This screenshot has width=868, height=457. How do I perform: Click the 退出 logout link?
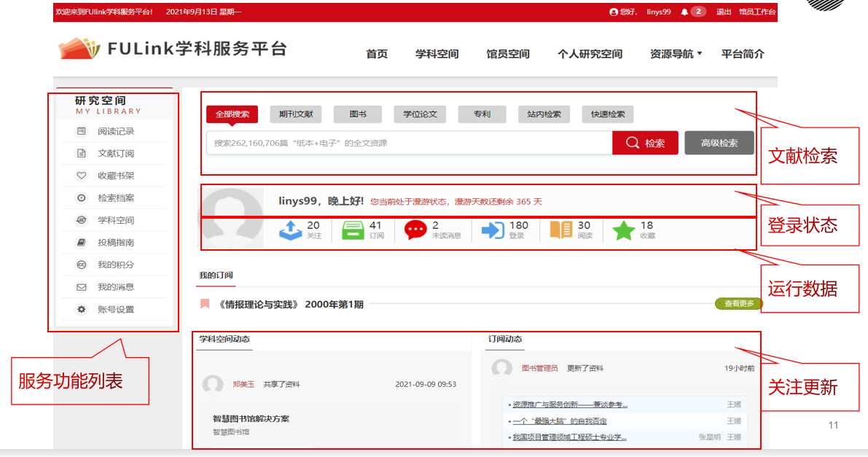pos(724,12)
